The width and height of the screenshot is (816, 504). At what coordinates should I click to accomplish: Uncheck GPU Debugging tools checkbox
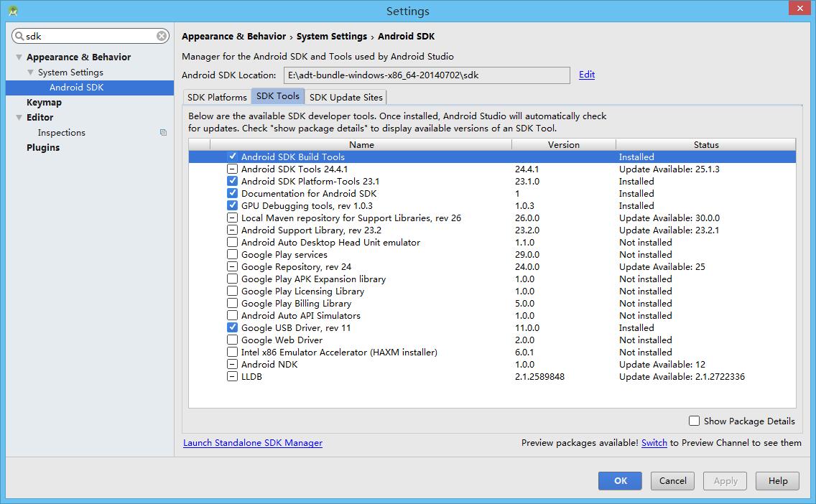click(232, 205)
